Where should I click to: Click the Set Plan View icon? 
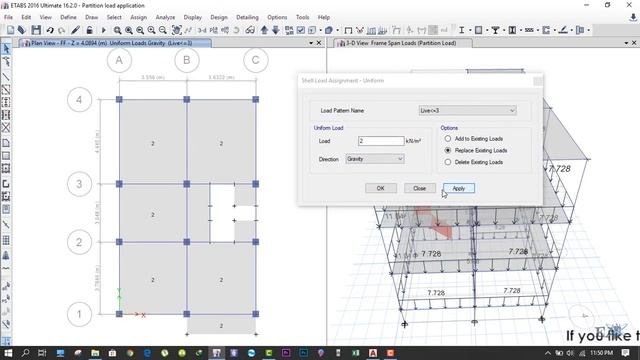[x=213, y=30]
